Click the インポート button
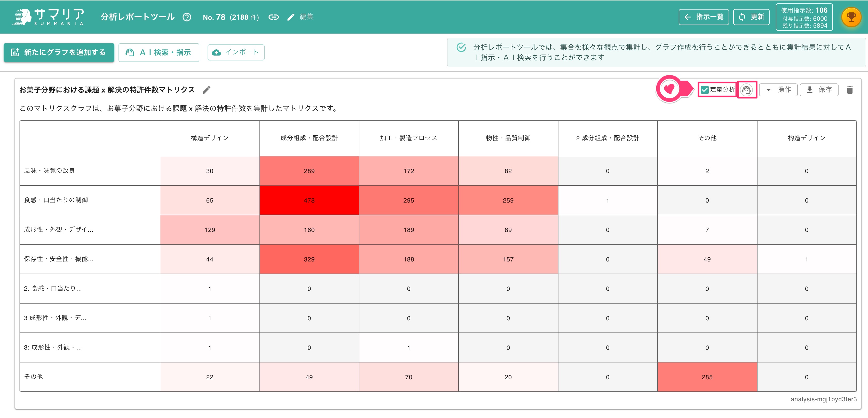868x418 pixels. (x=236, y=52)
